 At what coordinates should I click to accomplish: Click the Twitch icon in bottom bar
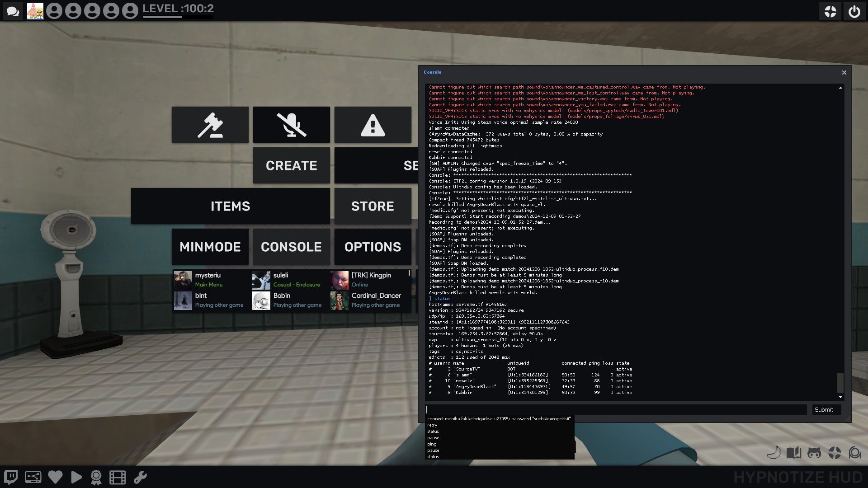pyautogui.click(x=11, y=477)
